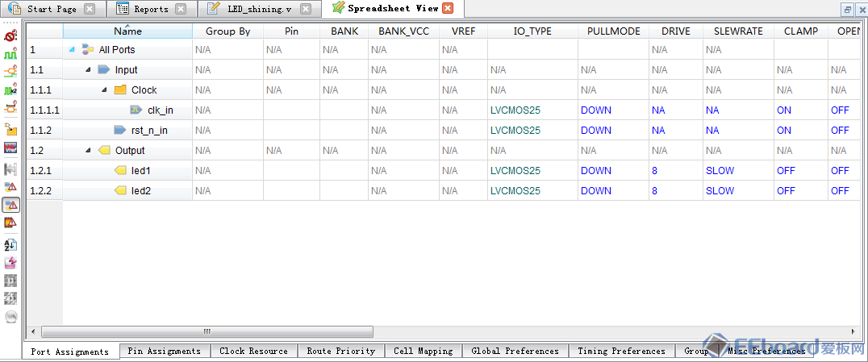Collapse the Input tree node
Viewport: 868px width, 362px height.
click(89, 70)
